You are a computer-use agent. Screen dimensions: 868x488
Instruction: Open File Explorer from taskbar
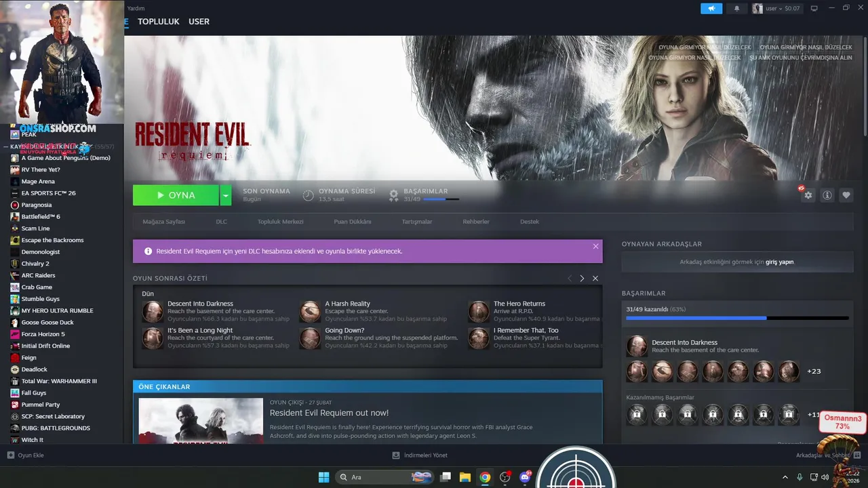click(x=465, y=477)
